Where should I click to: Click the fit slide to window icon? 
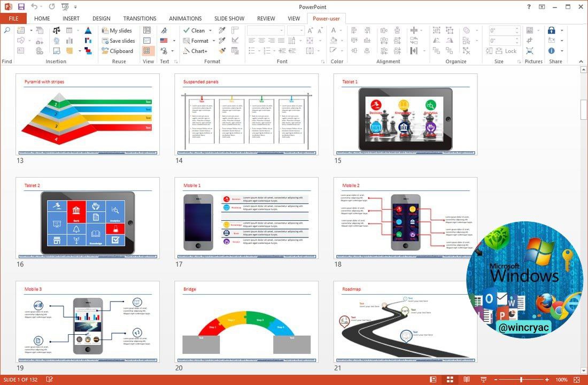[577, 380]
